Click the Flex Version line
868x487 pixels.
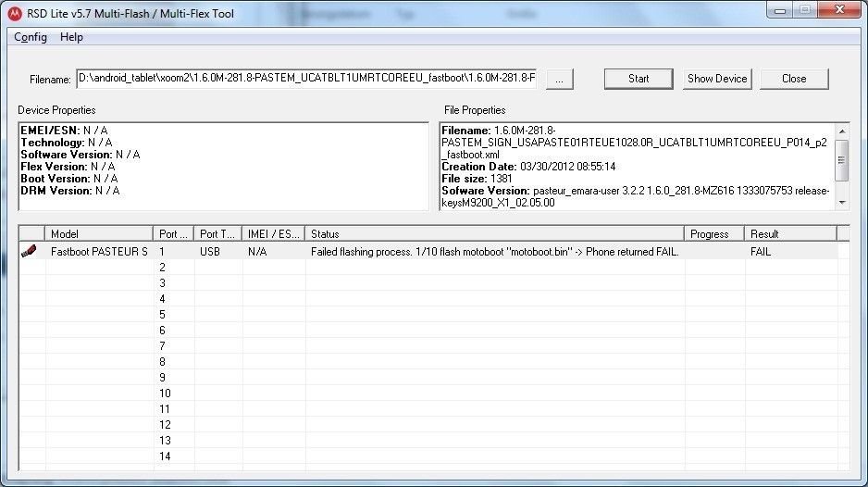point(68,167)
